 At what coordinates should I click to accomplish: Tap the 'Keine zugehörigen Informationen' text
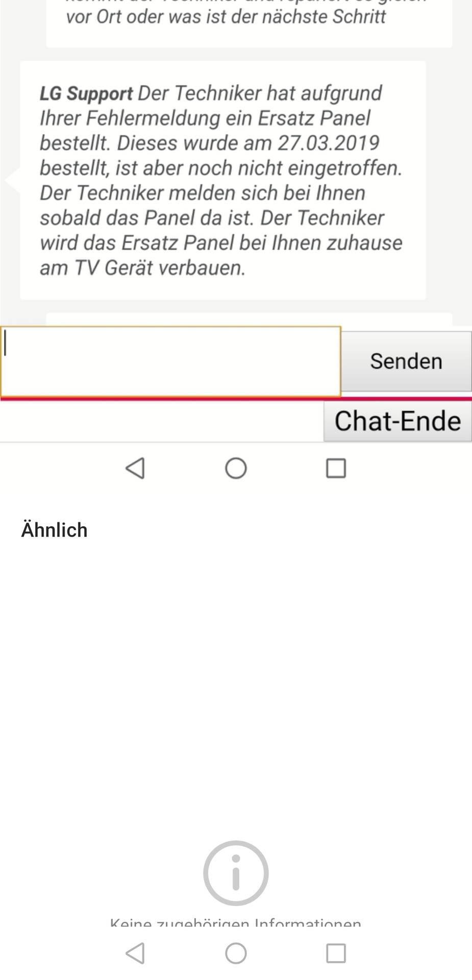pos(236,923)
